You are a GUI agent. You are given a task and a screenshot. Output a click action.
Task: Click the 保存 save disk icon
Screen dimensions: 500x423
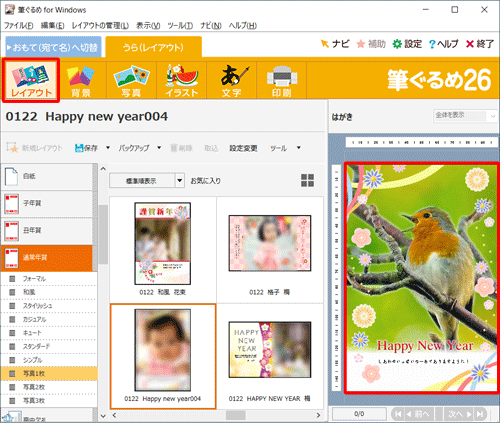pyautogui.click(x=79, y=148)
